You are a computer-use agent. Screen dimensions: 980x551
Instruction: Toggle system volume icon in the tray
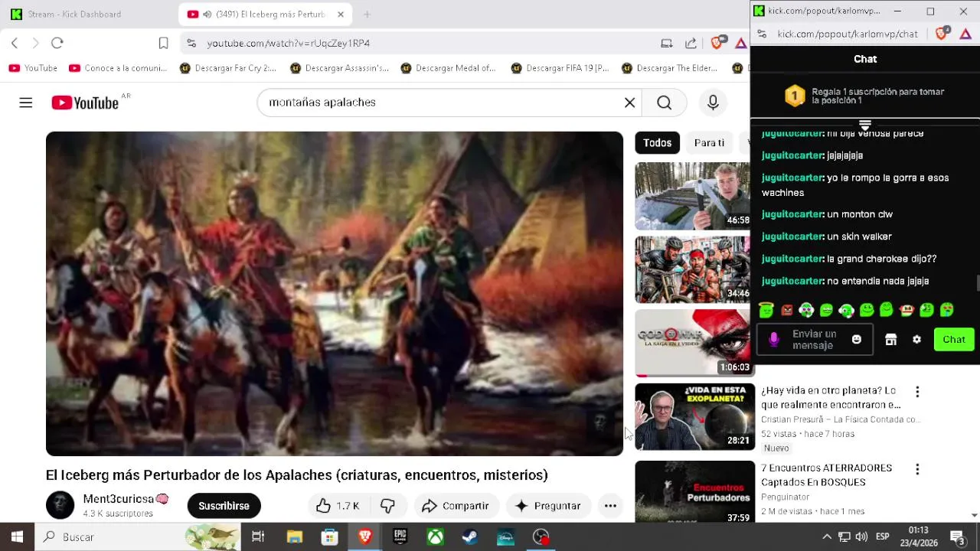861,537
